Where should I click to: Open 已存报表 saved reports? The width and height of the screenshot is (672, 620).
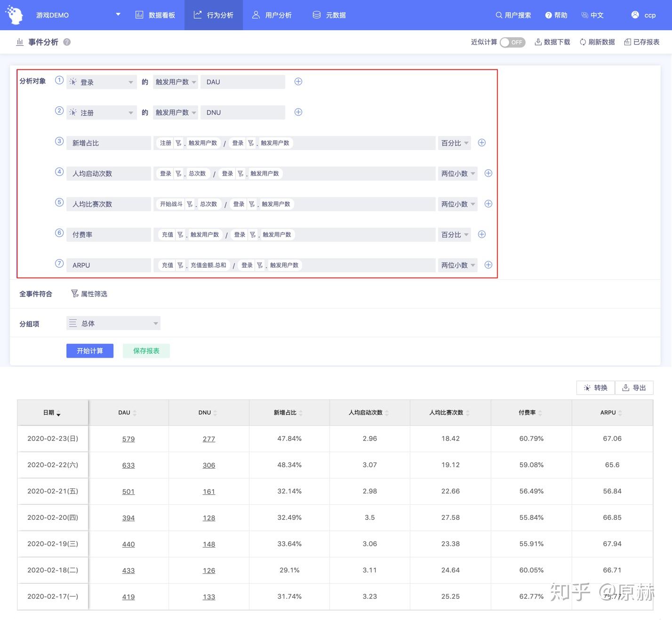[641, 42]
